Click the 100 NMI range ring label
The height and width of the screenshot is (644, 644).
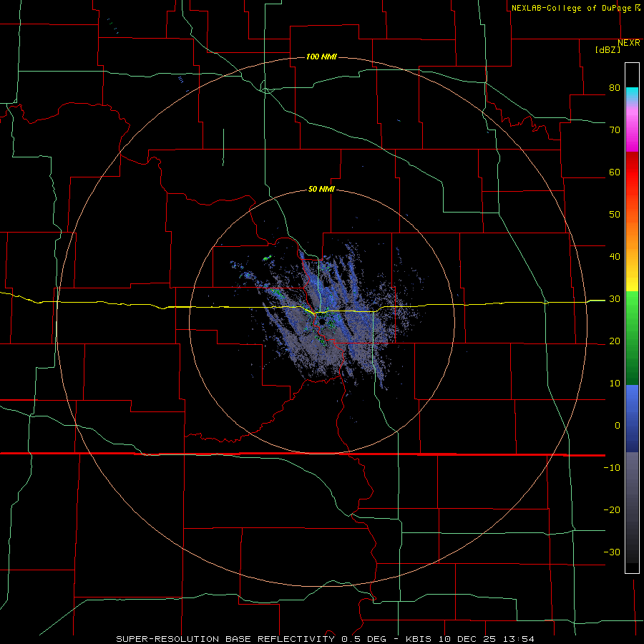[321, 57]
